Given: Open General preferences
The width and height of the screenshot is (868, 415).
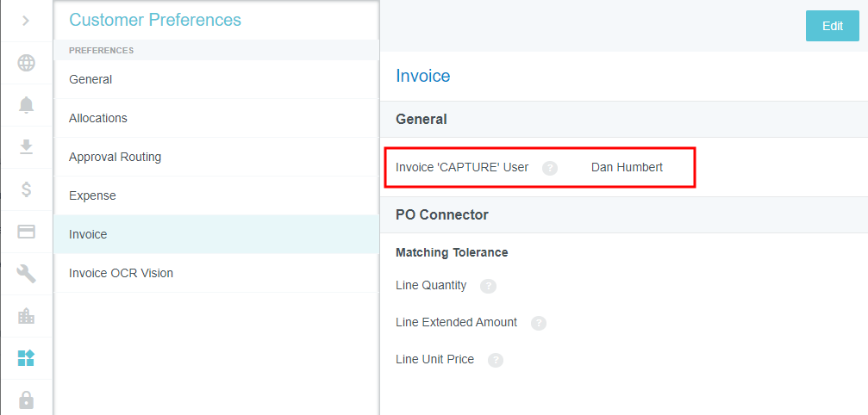Looking at the screenshot, I should tap(91, 79).
